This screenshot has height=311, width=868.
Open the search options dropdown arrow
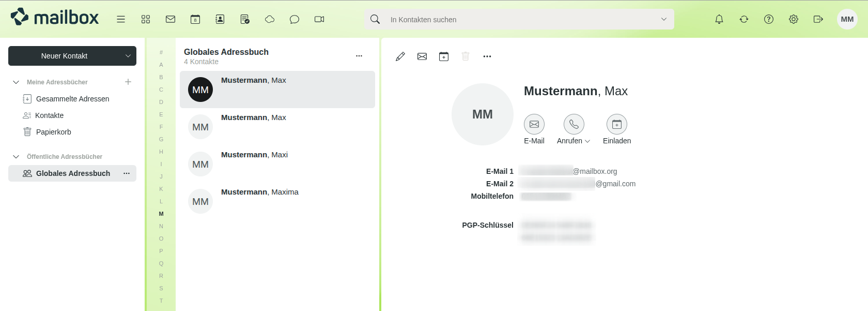pyautogui.click(x=664, y=19)
